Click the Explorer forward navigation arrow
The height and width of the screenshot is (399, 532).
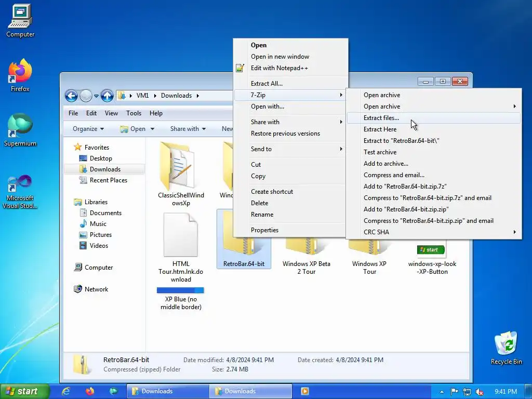click(86, 96)
